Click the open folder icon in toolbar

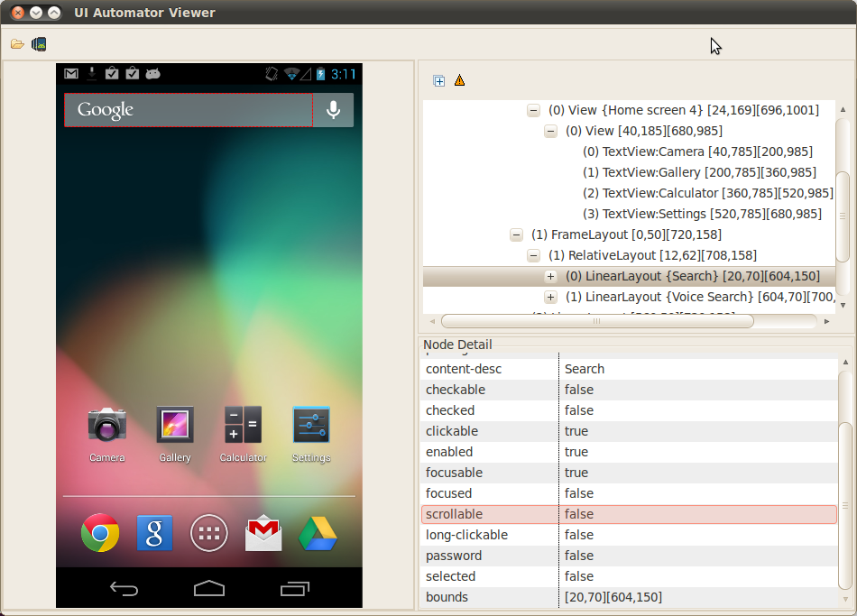click(17, 44)
